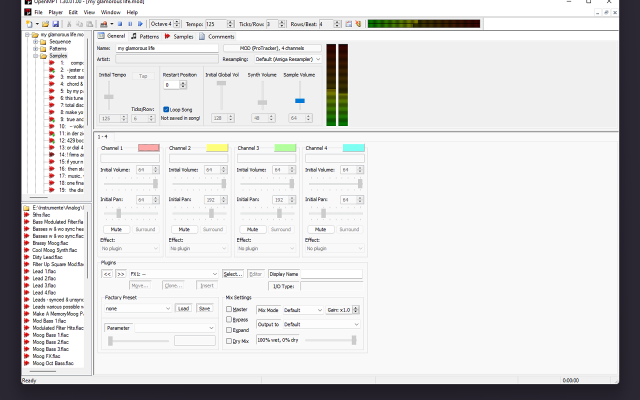Click the previous plugin << button
The width and height of the screenshot is (640, 400).
[x=107, y=274]
